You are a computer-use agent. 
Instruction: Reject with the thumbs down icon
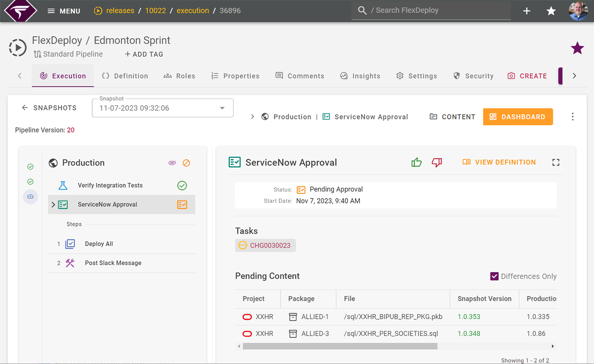point(437,162)
